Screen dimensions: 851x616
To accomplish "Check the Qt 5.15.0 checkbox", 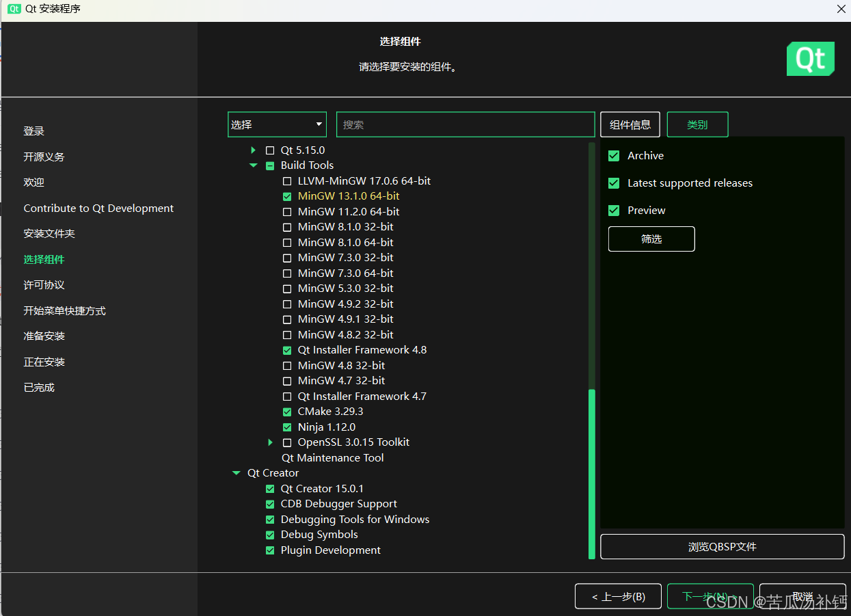I will pyautogui.click(x=270, y=150).
